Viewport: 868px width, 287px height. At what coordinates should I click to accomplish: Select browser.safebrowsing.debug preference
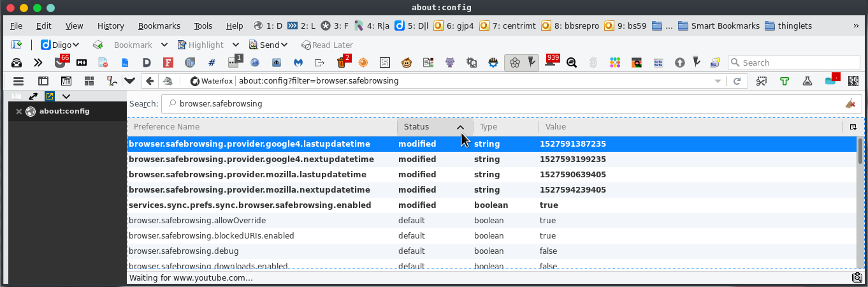coord(492,251)
